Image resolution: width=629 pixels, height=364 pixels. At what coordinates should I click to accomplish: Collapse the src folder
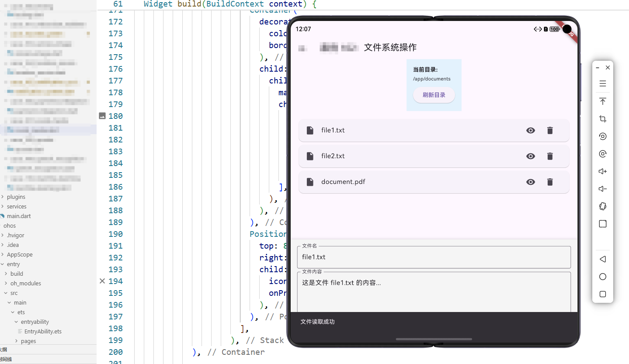point(6,293)
